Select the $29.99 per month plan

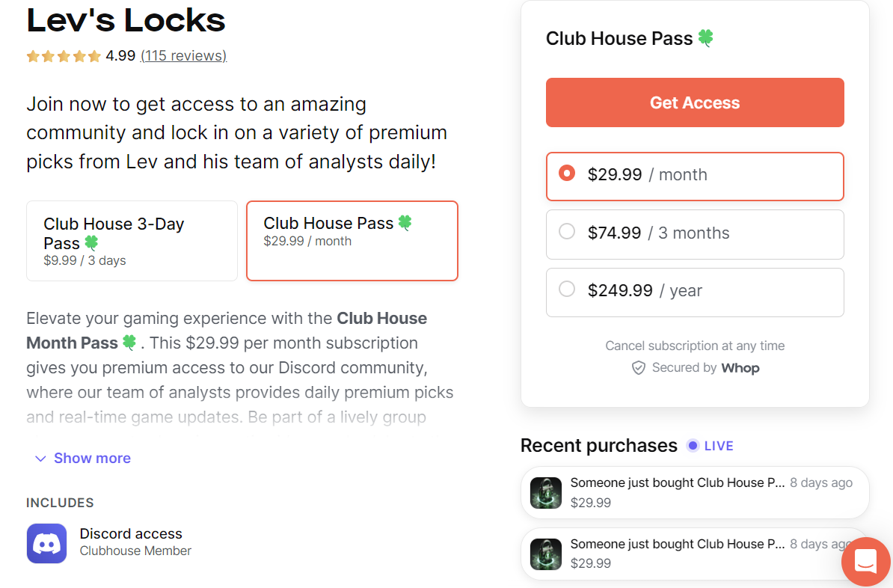click(x=695, y=176)
